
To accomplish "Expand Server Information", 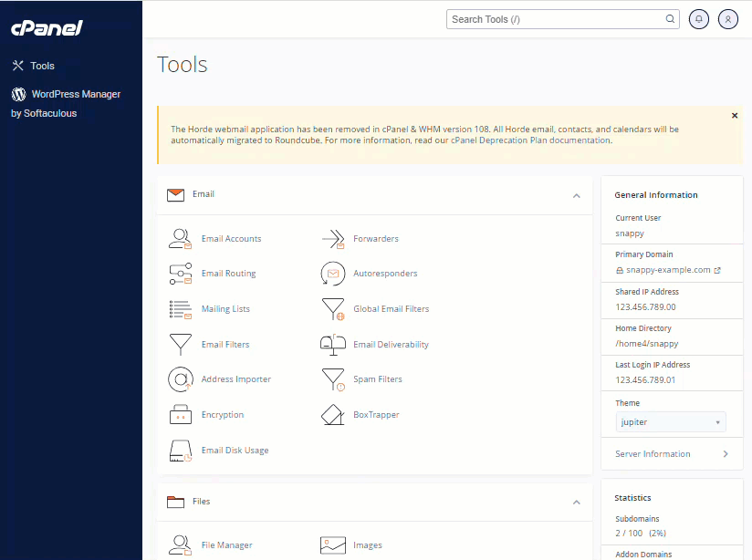I will coord(671,453).
